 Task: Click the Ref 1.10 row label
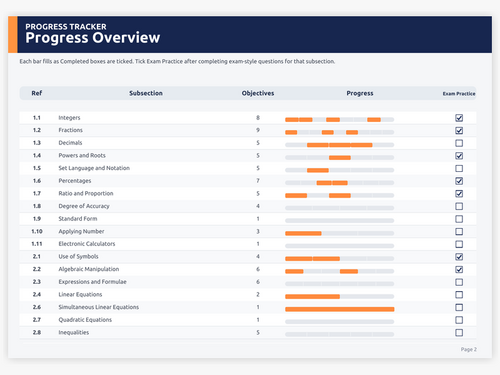[x=37, y=231]
